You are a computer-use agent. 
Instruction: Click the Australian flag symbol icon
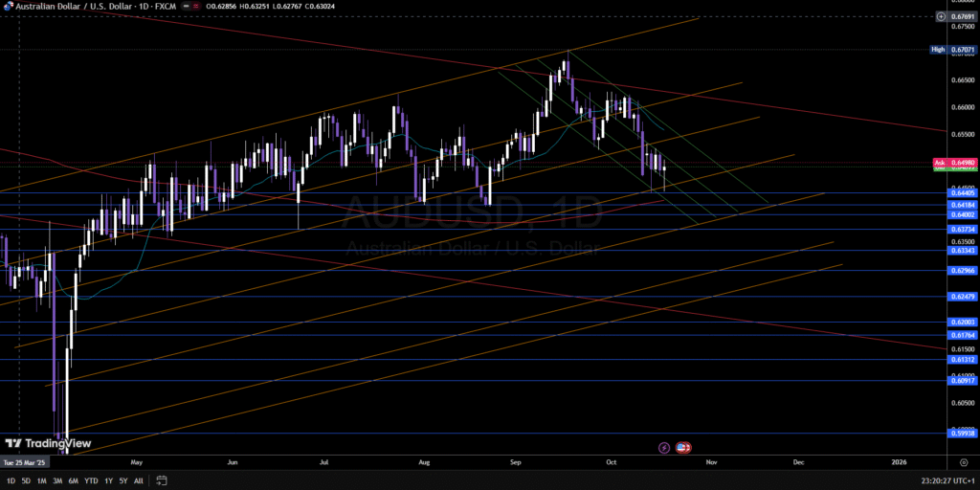click(9, 5)
